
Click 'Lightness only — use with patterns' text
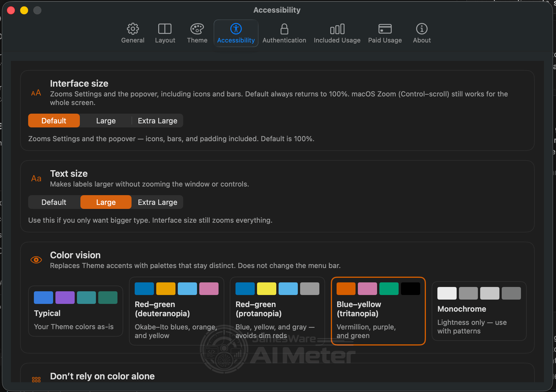[x=472, y=327]
